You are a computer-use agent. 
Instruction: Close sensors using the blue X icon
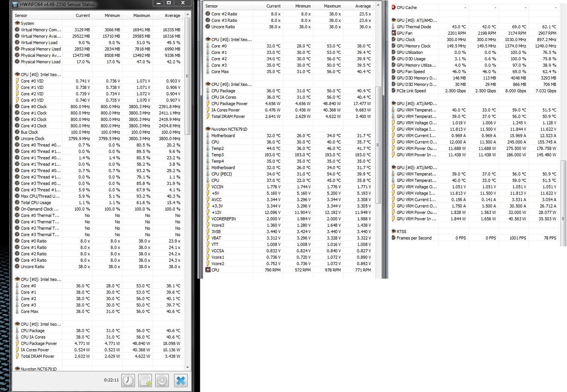[x=181, y=380]
